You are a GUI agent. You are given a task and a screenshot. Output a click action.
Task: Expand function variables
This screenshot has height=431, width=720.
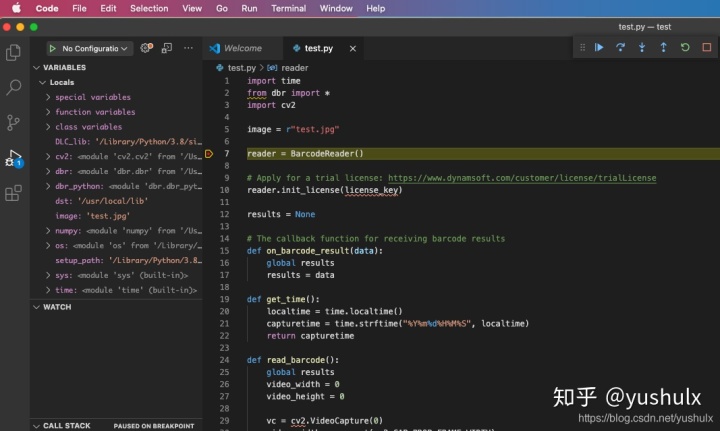(48, 112)
